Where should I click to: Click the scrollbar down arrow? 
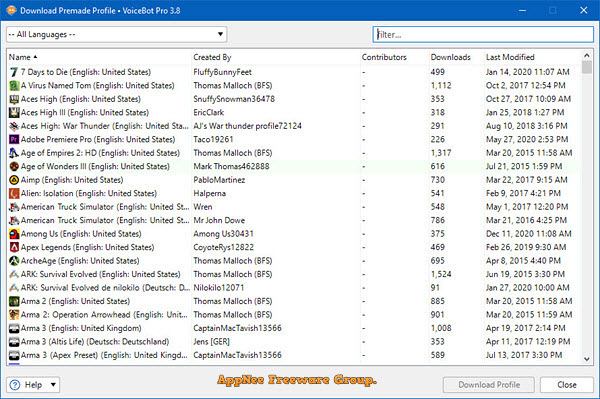tap(587, 359)
